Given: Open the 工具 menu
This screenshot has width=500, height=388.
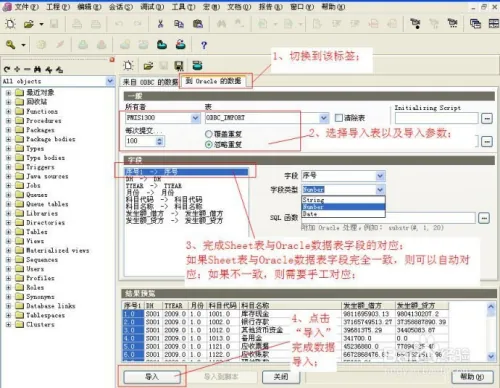Looking at the screenshot, I should point(183,7).
